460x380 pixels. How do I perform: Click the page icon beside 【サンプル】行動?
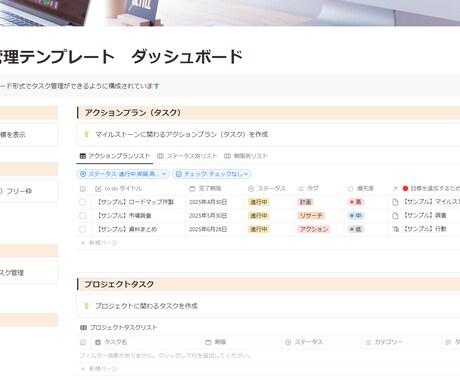point(395,229)
